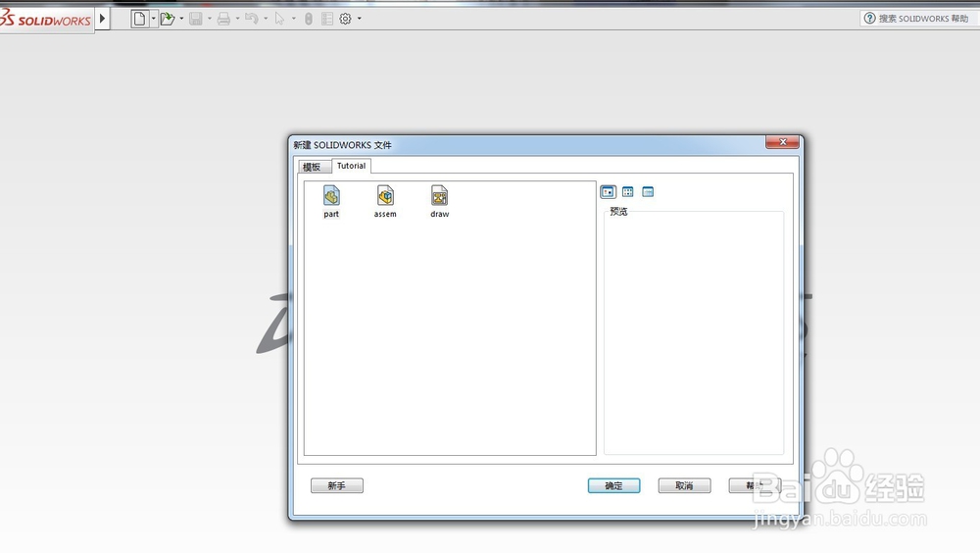Open the Undo dropdown arrow
Viewport: 980px width, 553px height.
click(x=266, y=19)
